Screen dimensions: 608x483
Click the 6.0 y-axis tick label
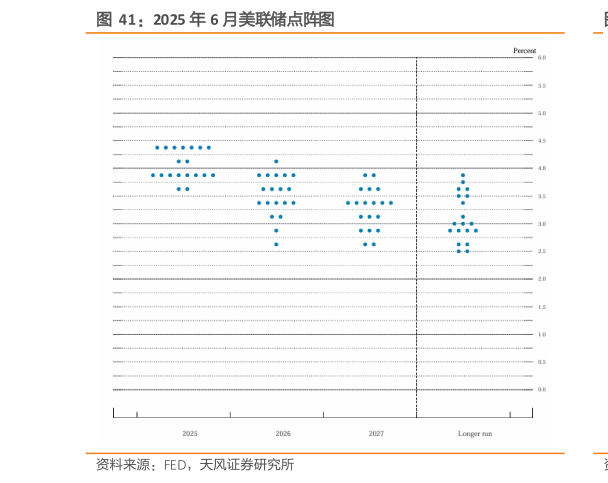pos(541,58)
